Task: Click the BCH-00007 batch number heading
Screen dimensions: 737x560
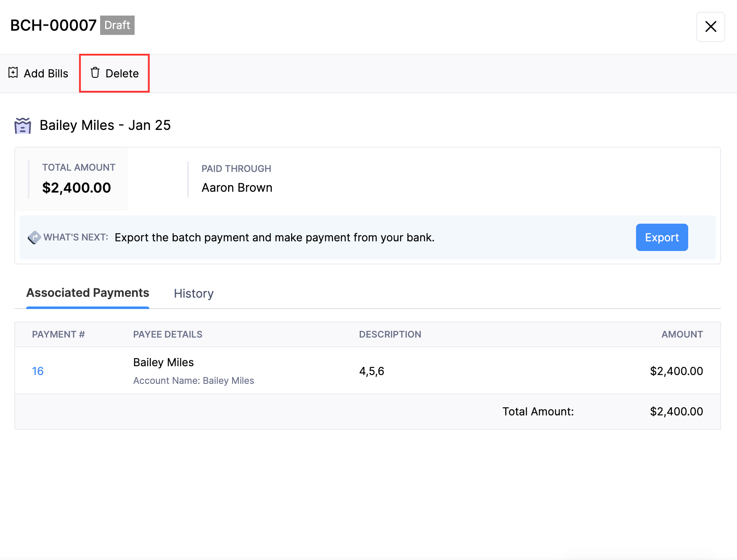Action: [53, 26]
